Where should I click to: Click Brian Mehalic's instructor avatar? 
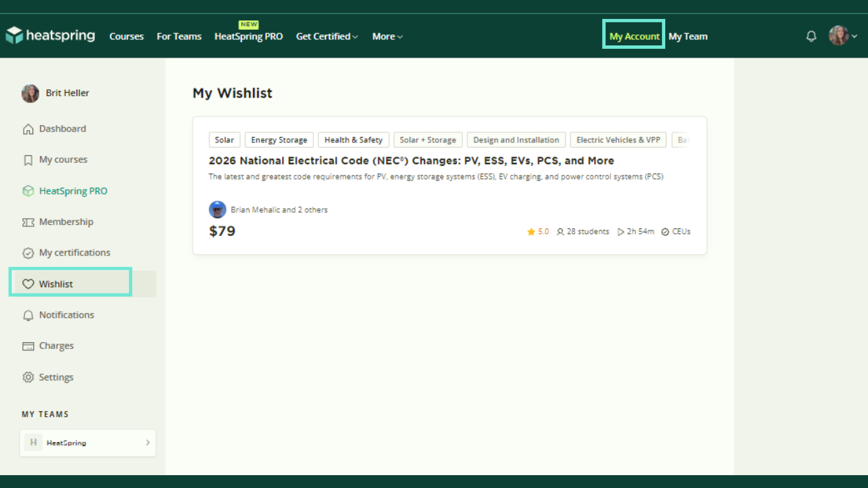pos(218,209)
